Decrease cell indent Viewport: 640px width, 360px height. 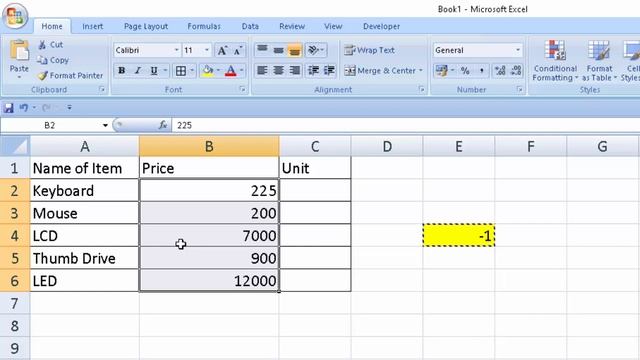pos(313,71)
